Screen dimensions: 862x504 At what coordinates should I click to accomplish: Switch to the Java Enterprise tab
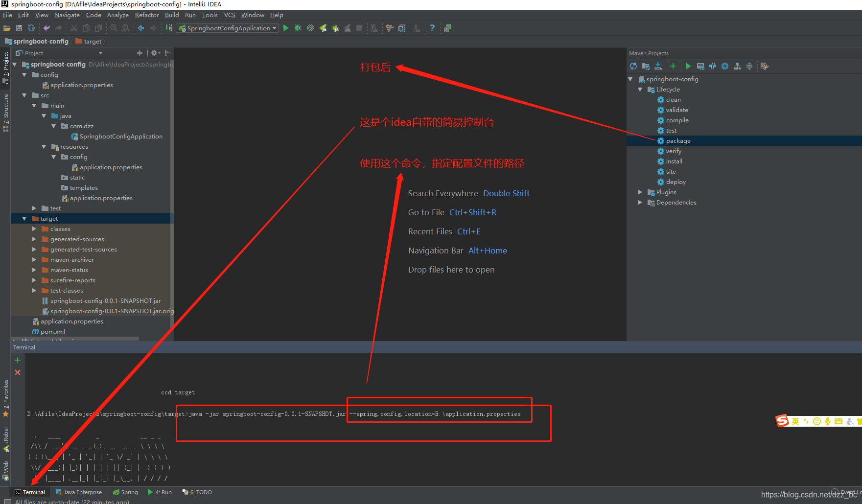point(79,492)
